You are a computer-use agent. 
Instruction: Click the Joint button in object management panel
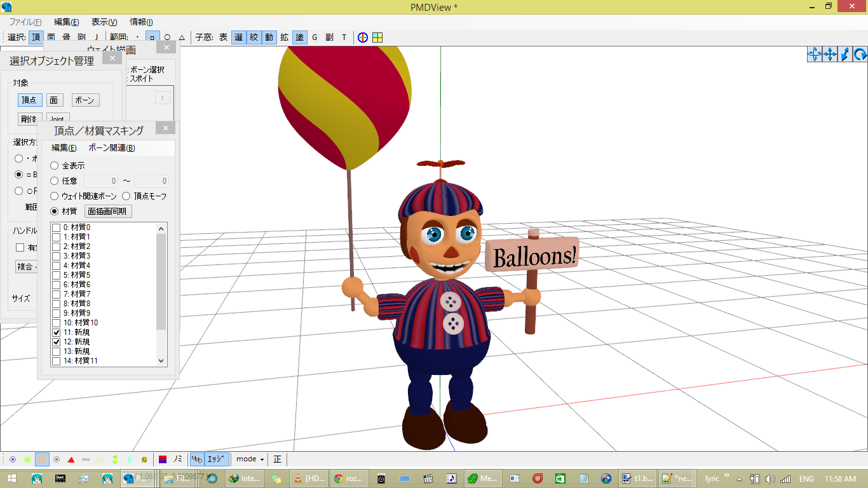click(x=58, y=118)
